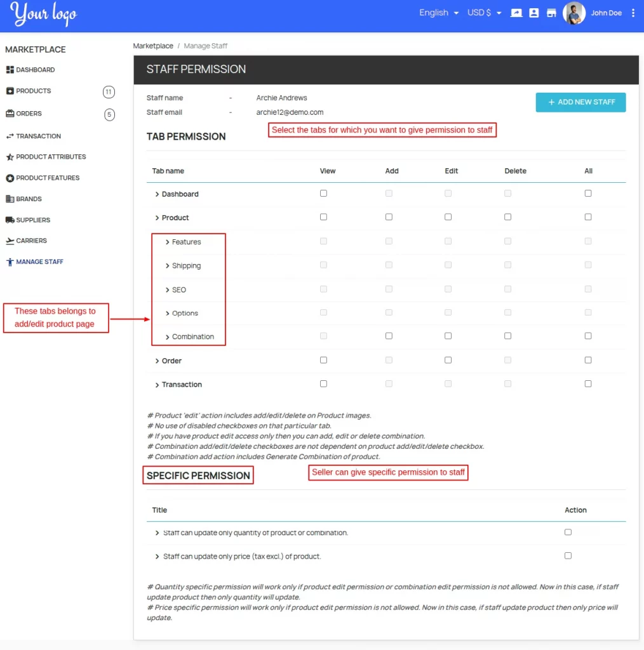Click the Products box icon in sidebar

click(x=10, y=91)
